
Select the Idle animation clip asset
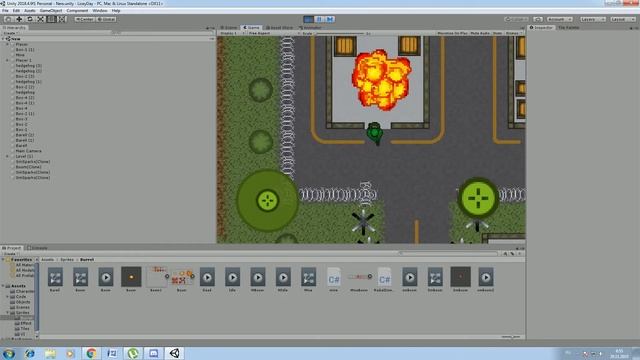click(232, 279)
